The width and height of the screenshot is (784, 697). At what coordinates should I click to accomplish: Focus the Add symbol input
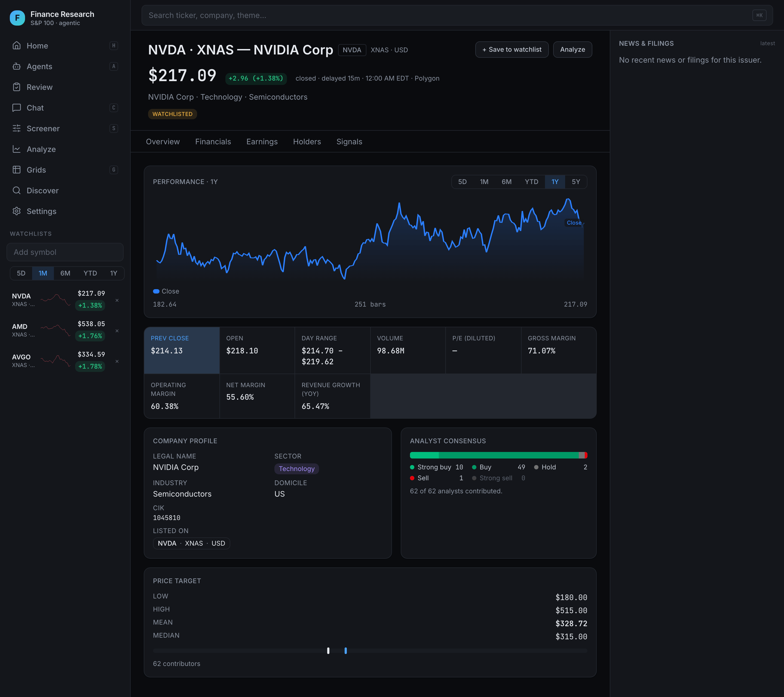click(65, 252)
